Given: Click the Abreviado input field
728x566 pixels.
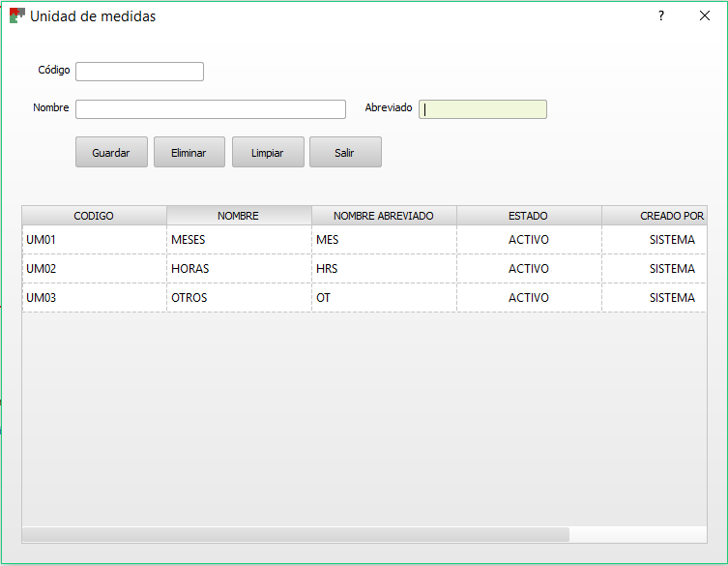Looking at the screenshot, I should click(482, 109).
